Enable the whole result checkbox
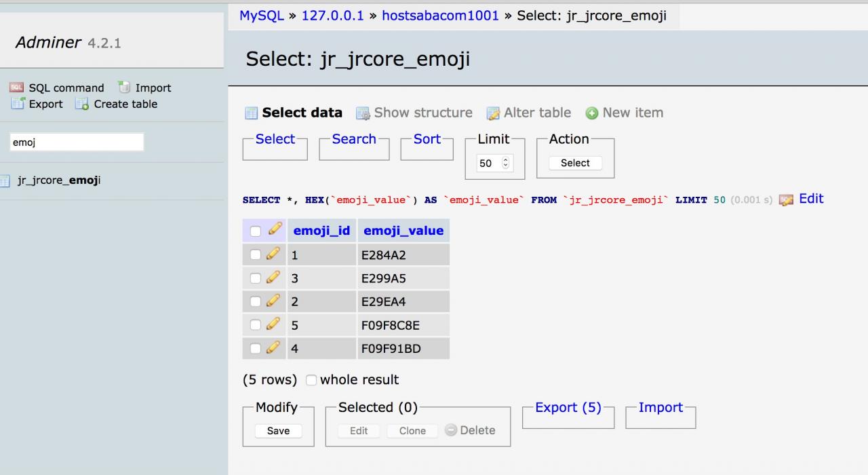 click(311, 380)
